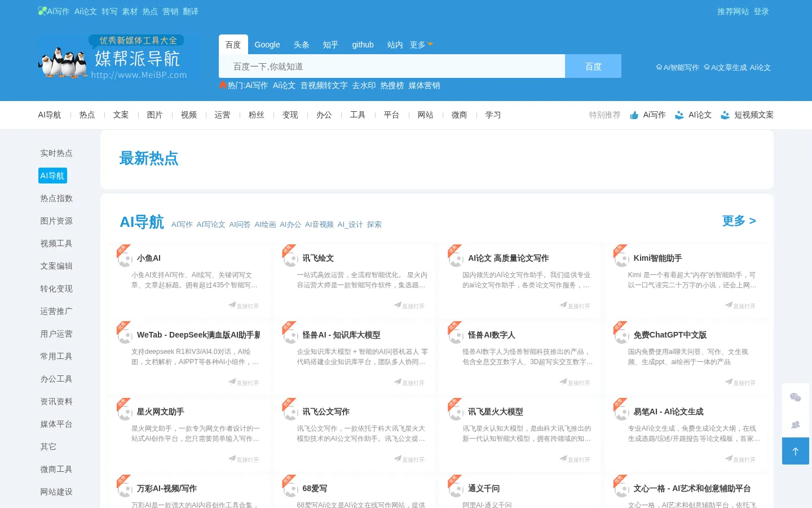The height and width of the screenshot is (508, 812).
Task: Click the 讯飞星火大模型 site icon
Action: point(456,412)
